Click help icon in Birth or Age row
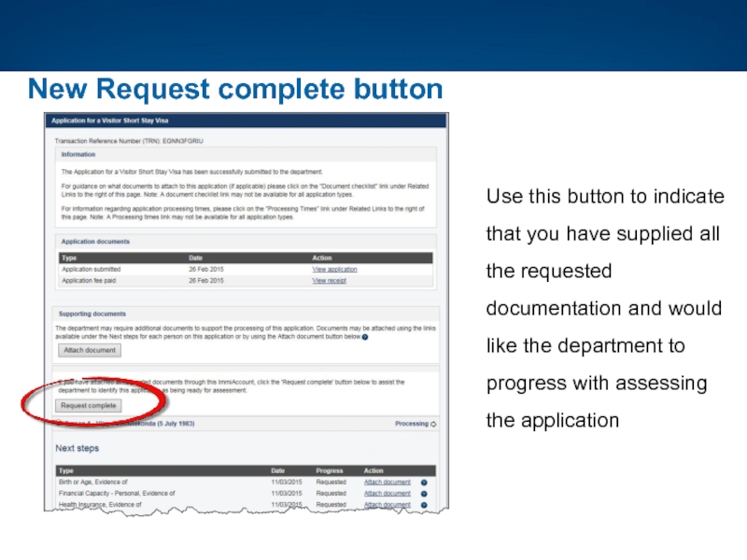Viewport: 747px width, 560px height. [424, 483]
